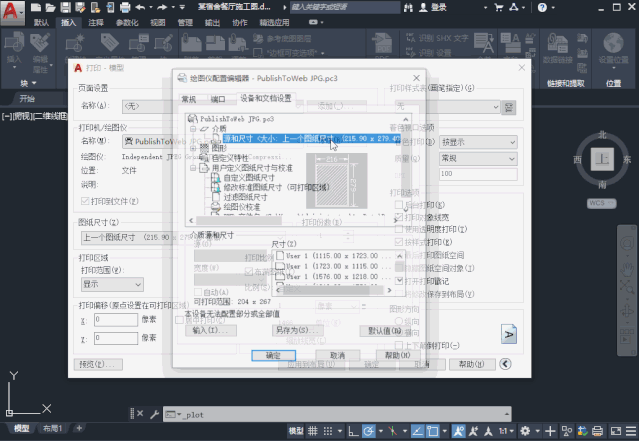Click the round collapse-options arrow in Plot dialog
The image size is (639, 441).
point(505,364)
